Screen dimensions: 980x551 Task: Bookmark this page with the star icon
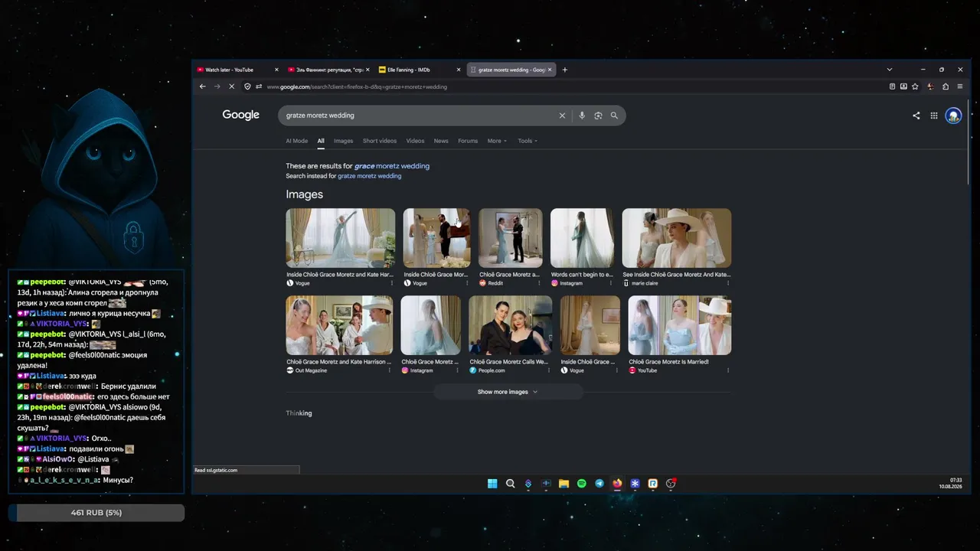[x=915, y=86]
